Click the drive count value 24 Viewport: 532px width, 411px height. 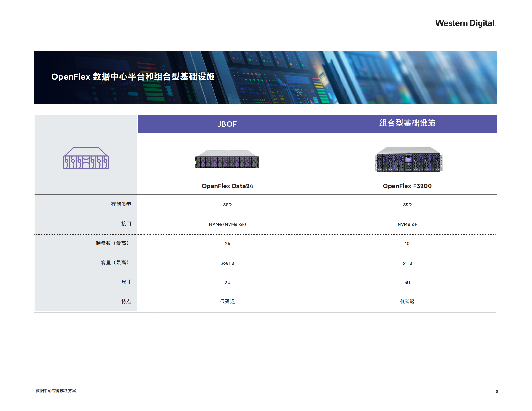pos(228,244)
